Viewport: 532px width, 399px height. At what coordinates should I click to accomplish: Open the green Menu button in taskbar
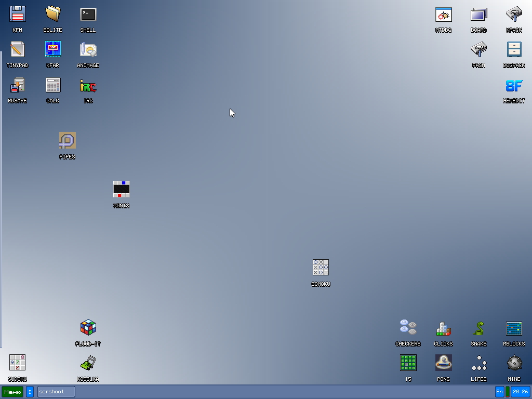pos(12,392)
